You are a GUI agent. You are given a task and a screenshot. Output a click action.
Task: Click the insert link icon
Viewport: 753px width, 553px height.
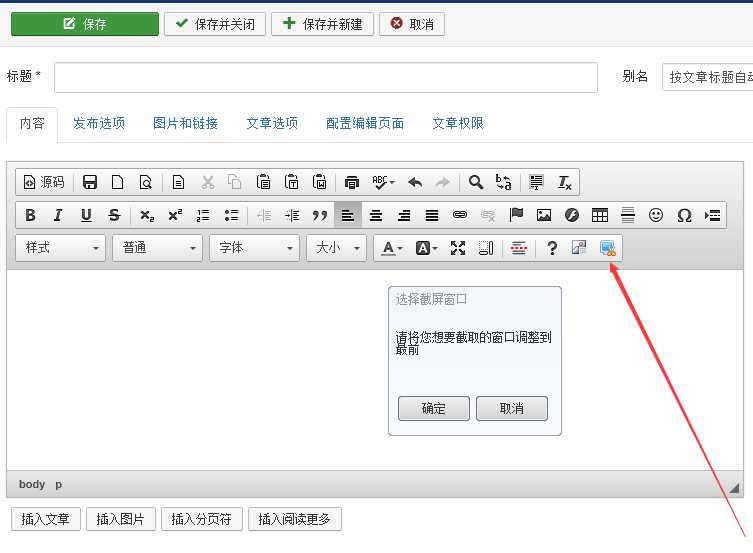pos(460,215)
